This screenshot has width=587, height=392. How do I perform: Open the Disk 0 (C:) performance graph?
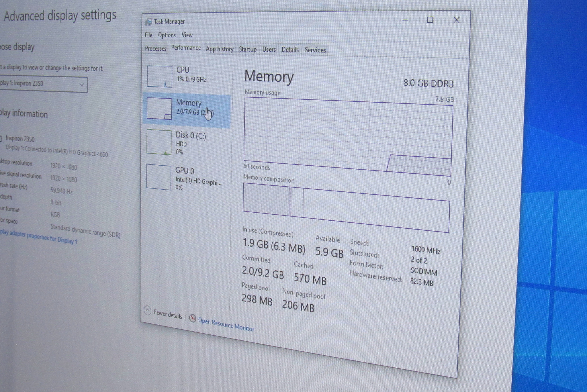[159, 142]
